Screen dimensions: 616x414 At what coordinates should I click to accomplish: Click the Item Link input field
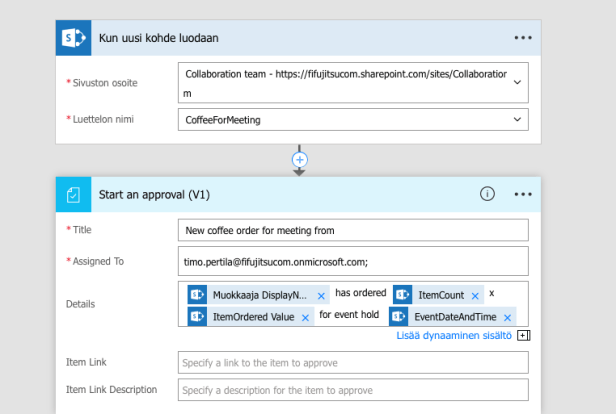point(352,362)
